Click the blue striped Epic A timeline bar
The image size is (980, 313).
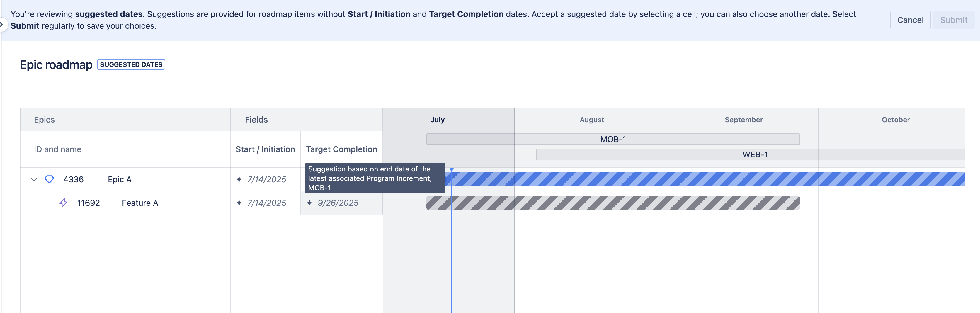(708, 179)
